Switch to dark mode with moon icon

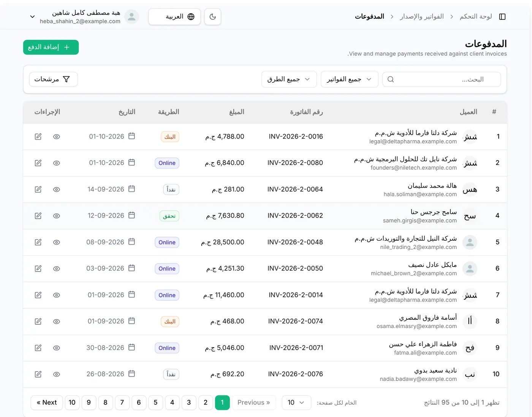[x=213, y=17]
